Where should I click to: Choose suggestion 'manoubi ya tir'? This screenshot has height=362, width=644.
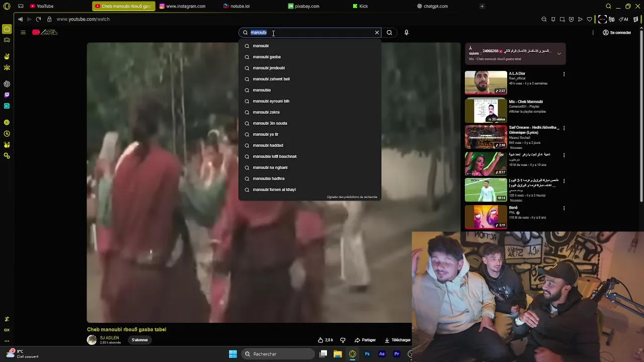click(x=309, y=134)
